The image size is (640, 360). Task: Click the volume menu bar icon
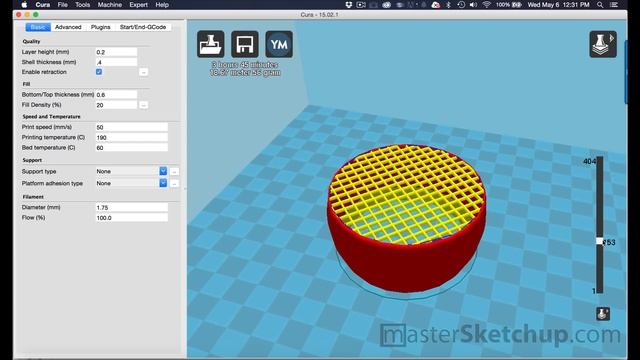[x=473, y=5]
